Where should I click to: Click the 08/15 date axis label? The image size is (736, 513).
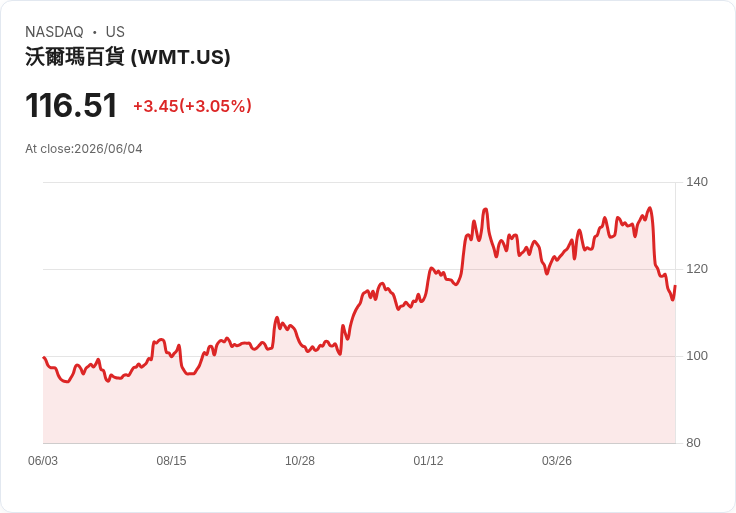click(171, 461)
